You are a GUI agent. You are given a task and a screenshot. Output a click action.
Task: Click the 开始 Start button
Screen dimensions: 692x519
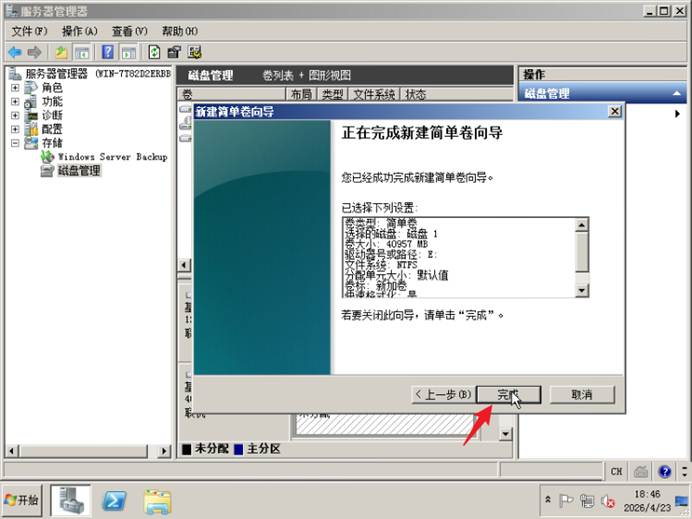[22, 500]
